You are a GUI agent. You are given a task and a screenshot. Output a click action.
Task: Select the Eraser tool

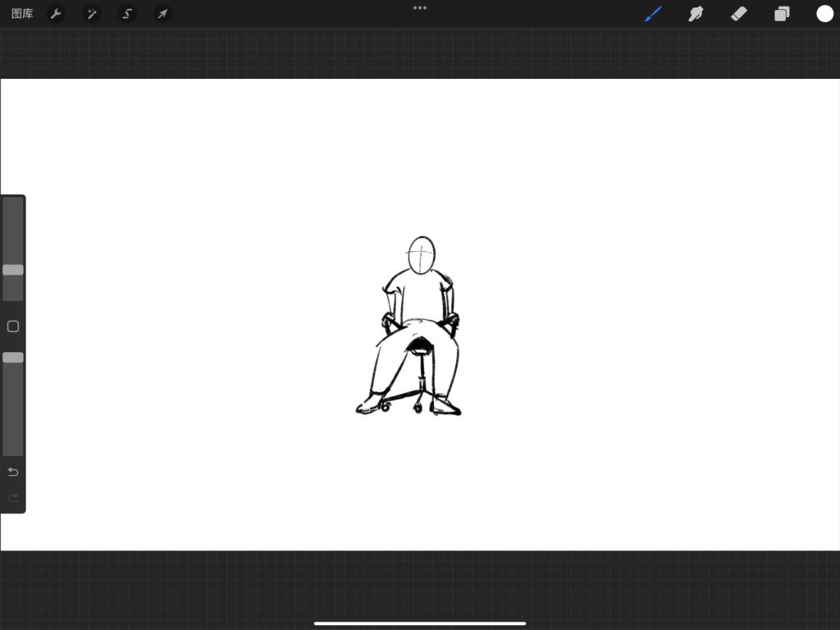739,13
